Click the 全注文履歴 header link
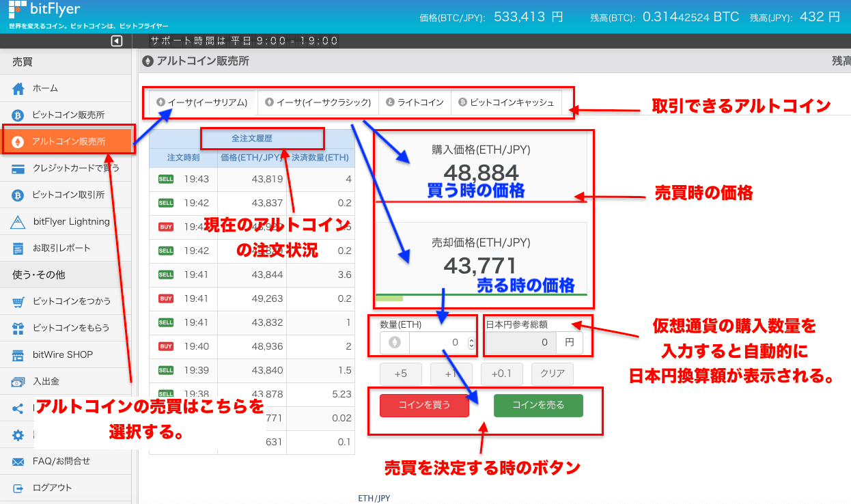 252,138
